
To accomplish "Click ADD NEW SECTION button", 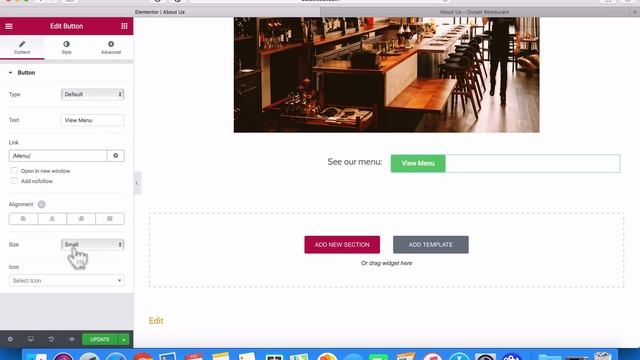I will tap(342, 244).
